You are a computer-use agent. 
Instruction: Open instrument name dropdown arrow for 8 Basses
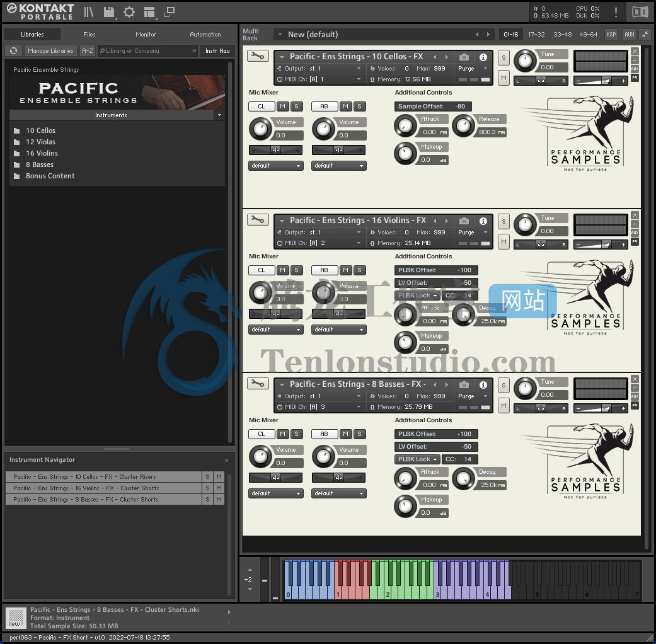(x=282, y=384)
